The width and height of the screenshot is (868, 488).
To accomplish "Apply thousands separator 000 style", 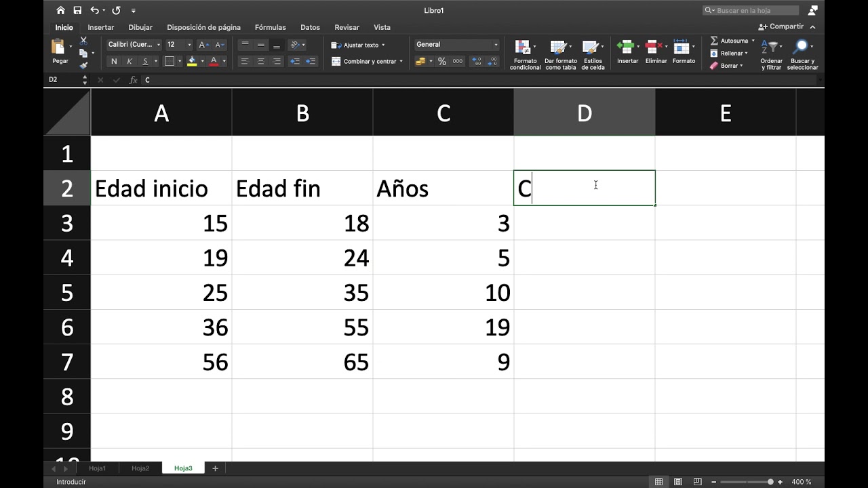I will (x=458, y=61).
